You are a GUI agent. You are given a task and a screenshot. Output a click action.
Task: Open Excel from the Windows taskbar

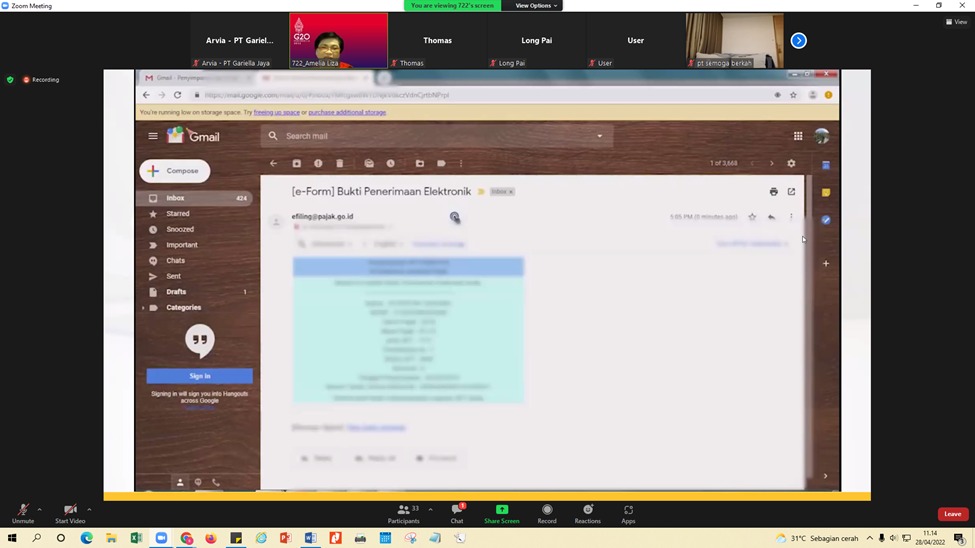(x=136, y=538)
